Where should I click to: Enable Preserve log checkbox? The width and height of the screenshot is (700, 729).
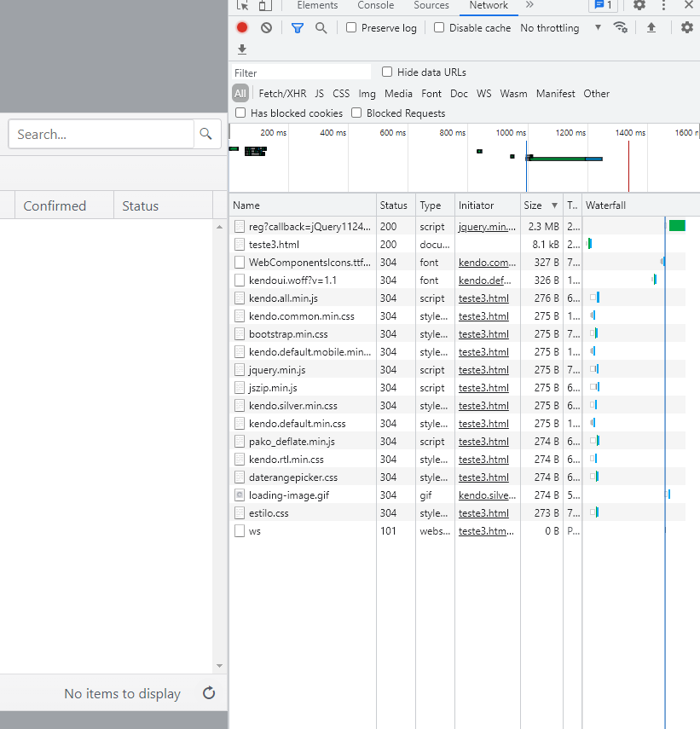351,27
